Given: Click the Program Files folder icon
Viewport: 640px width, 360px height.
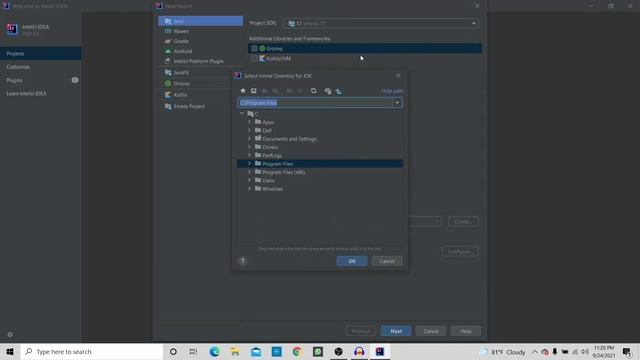Looking at the screenshot, I should (x=258, y=163).
